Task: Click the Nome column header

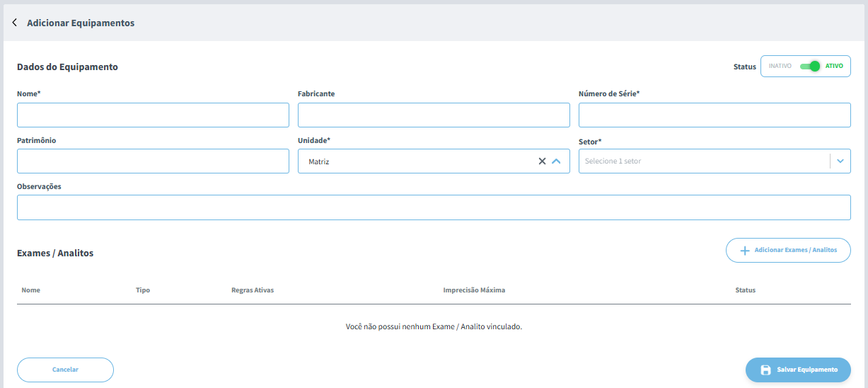Action: [31, 290]
